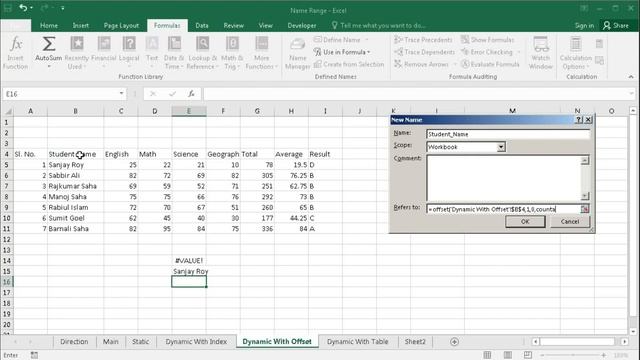Select the Page Break Preview icon in status bar

[528, 355]
